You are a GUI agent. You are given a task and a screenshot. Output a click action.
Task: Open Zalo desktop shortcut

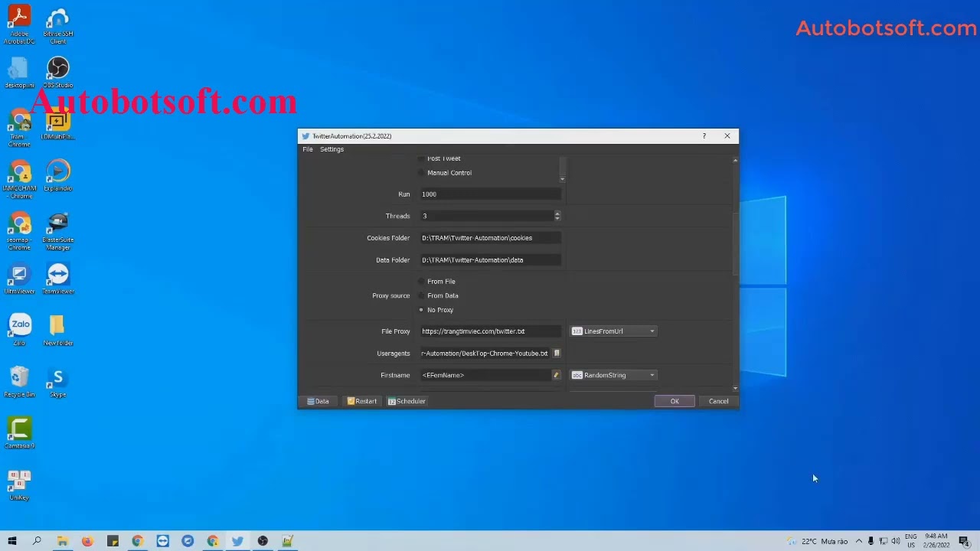click(20, 330)
